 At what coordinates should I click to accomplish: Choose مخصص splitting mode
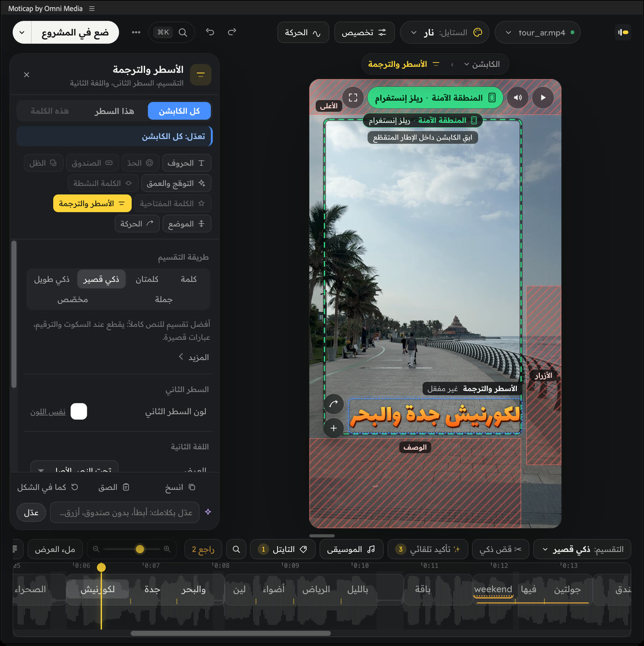tap(73, 299)
